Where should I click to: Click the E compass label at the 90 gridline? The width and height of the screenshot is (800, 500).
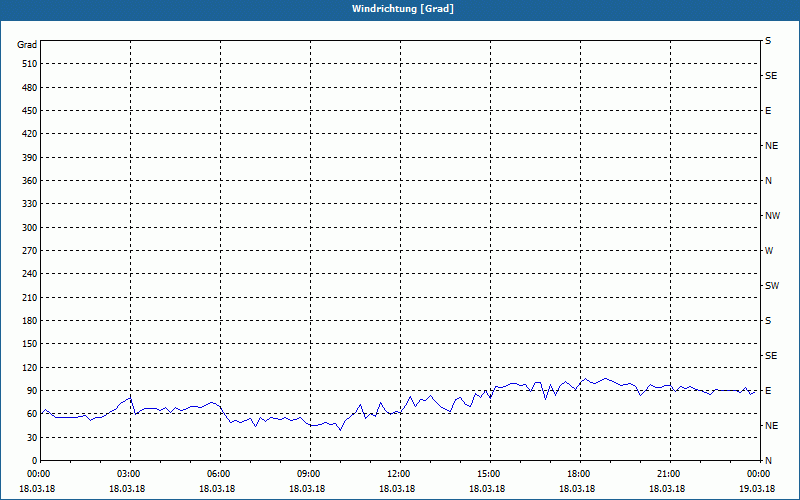768,391
